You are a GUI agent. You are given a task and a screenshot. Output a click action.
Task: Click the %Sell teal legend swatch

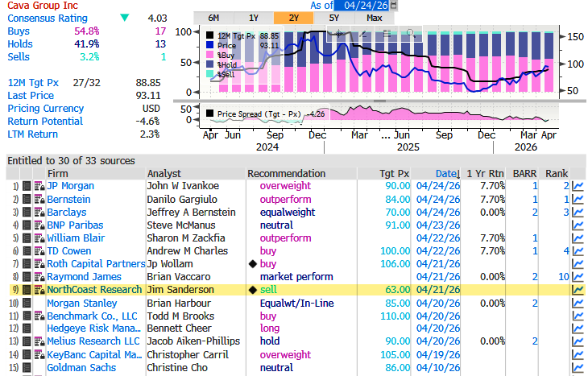pyautogui.click(x=210, y=74)
